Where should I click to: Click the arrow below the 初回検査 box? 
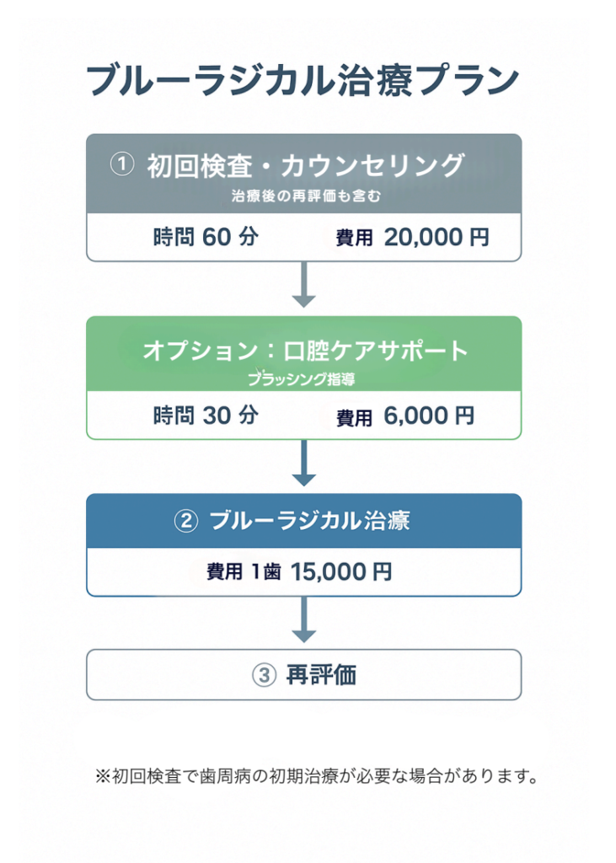pyautogui.click(x=303, y=285)
